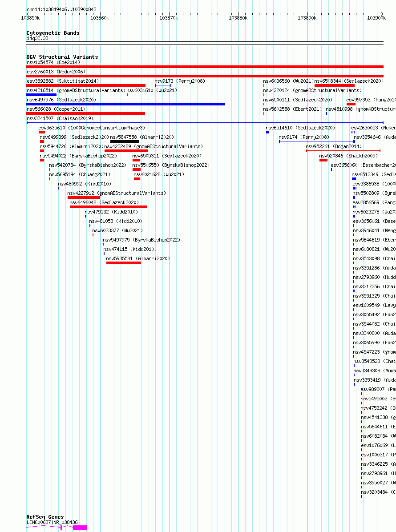The height and width of the screenshot is (532, 396).
Task: Click nsv6512349 variant label
Action: tap(374, 174)
